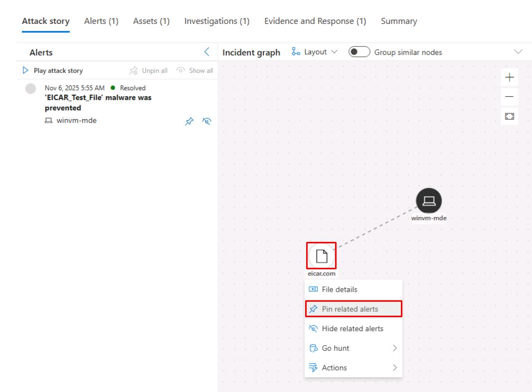Open the Actions submenu
532x392 pixels.
(353, 368)
